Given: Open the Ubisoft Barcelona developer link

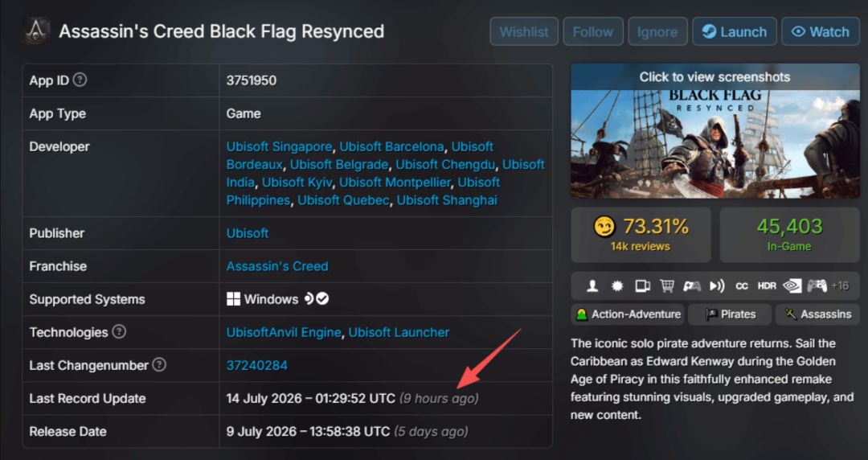Looking at the screenshot, I should click(391, 147).
